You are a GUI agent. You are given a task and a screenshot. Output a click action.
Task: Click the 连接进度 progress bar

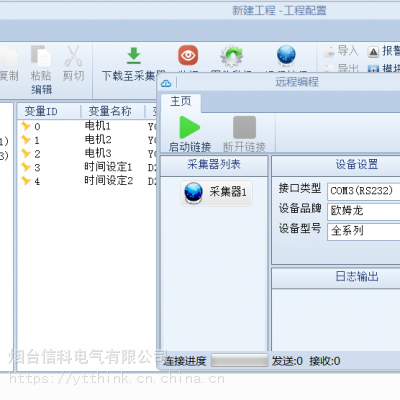(240, 361)
